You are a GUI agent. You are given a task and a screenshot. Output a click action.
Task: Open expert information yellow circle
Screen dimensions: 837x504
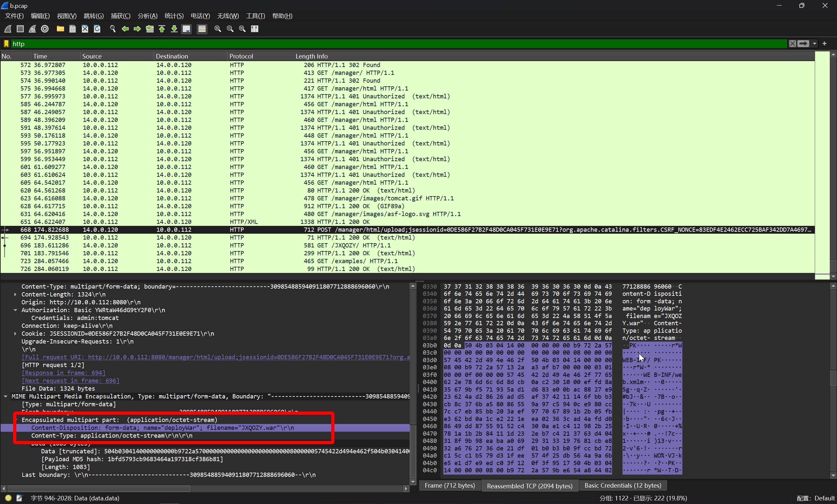pos(8,498)
